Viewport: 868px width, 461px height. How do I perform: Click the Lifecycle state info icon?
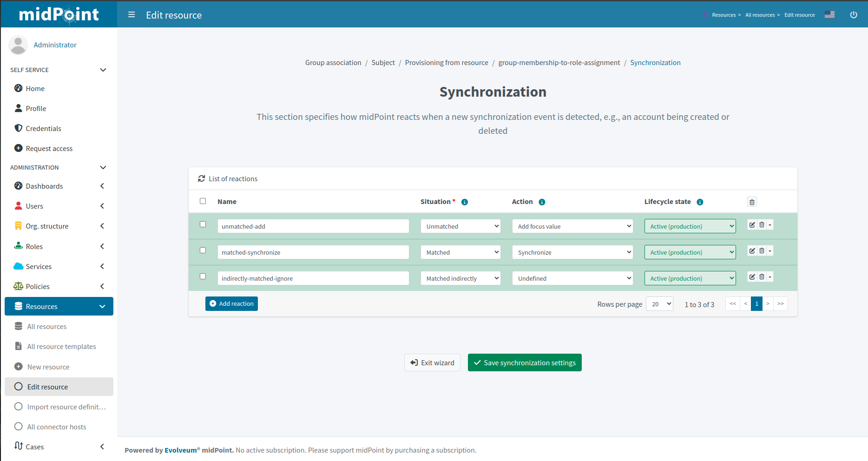(700, 202)
